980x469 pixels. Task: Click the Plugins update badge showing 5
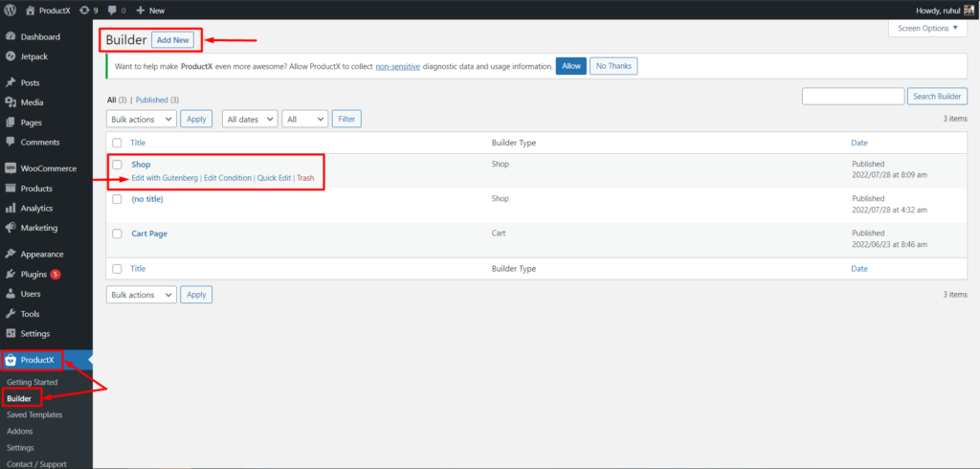click(56, 274)
